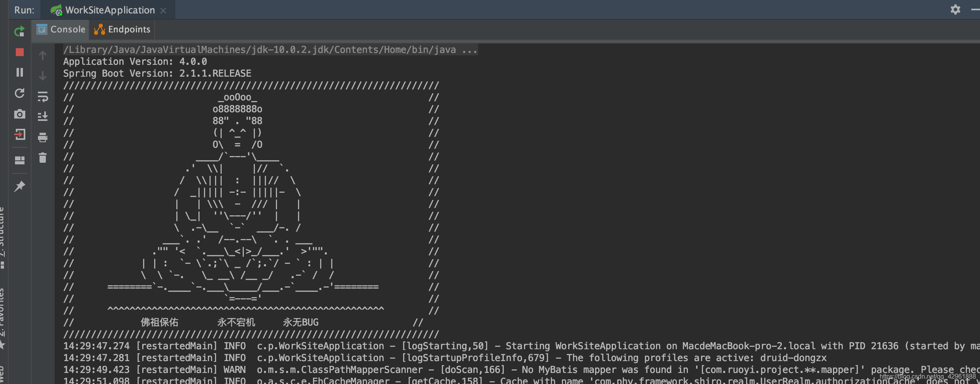Toggle scroll to end of console
The image size is (980, 384).
tap(43, 117)
